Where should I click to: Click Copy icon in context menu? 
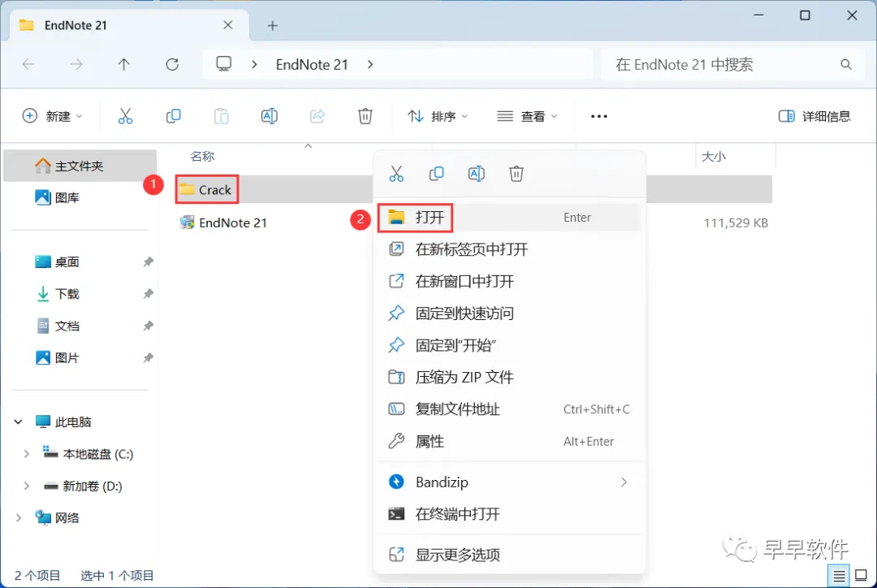(x=436, y=174)
